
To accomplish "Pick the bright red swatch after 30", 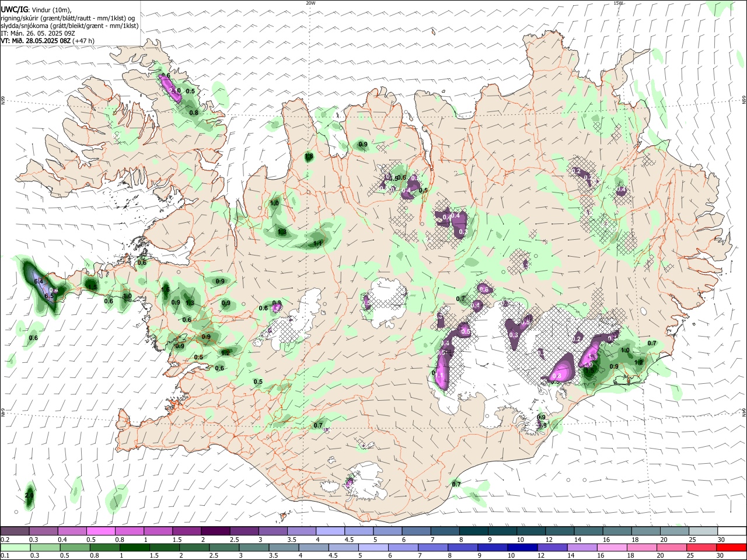I will [731, 547].
